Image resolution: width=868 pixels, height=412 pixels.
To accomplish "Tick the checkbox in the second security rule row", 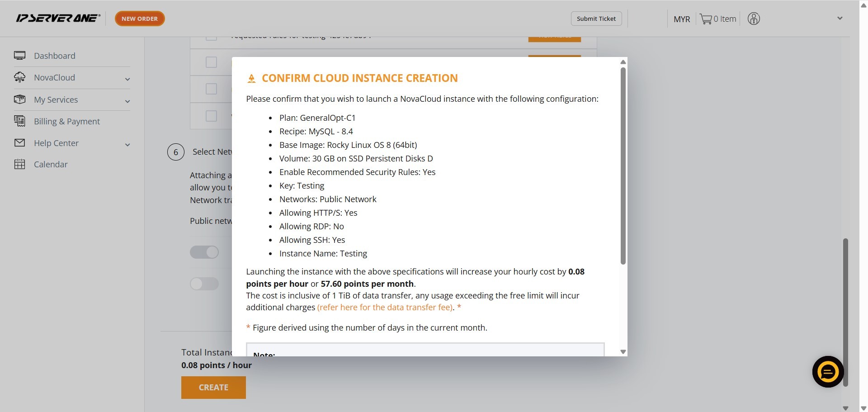I will coord(211,62).
